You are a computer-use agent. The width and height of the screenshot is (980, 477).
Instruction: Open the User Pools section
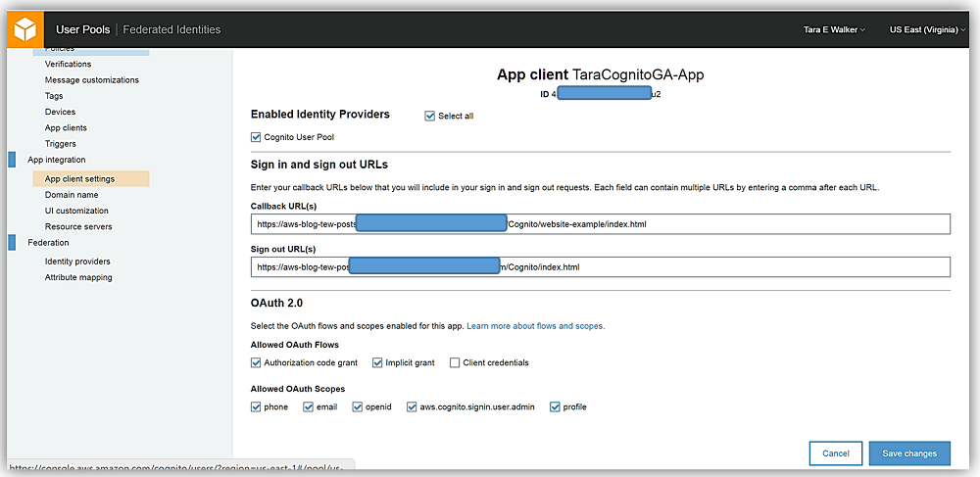click(x=82, y=29)
